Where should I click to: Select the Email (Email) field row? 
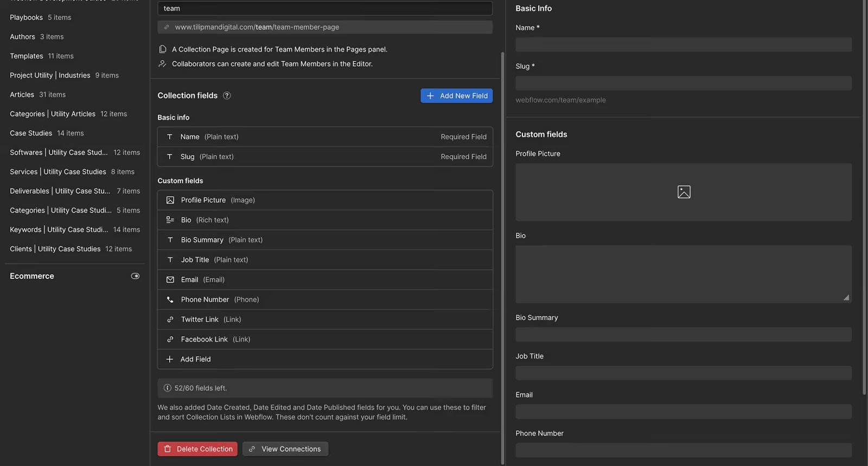tap(325, 279)
